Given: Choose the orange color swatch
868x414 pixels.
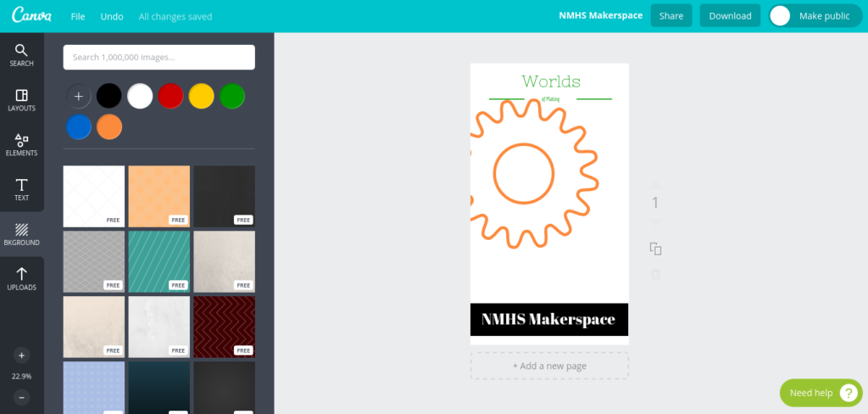Looking at the screenshot, I should 109,127.
